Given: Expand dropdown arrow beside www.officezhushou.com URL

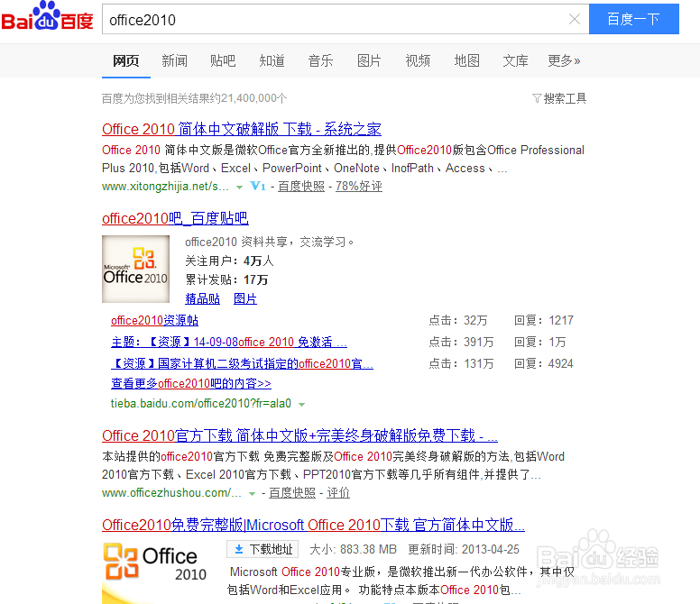Looking at the screenshot, I should [x=253, y=494].
